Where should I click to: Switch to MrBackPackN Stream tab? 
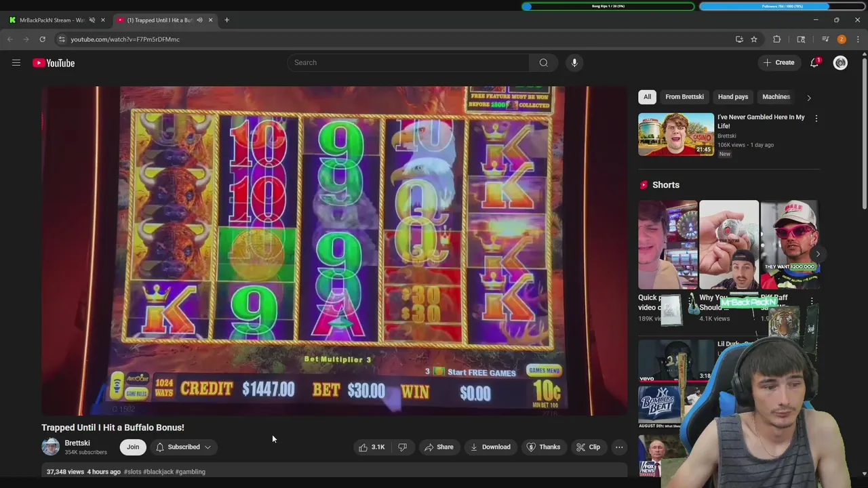click(52, 20)
